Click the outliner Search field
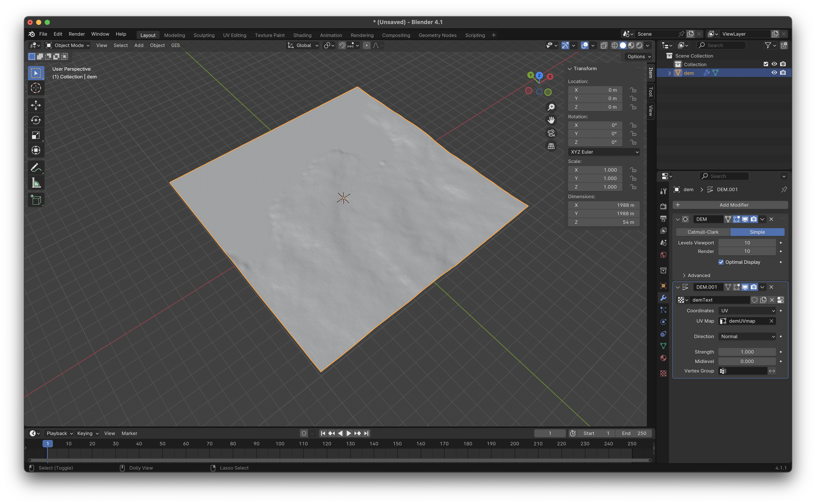This screenshot has height=504, width=816. (x=721, y=45)
